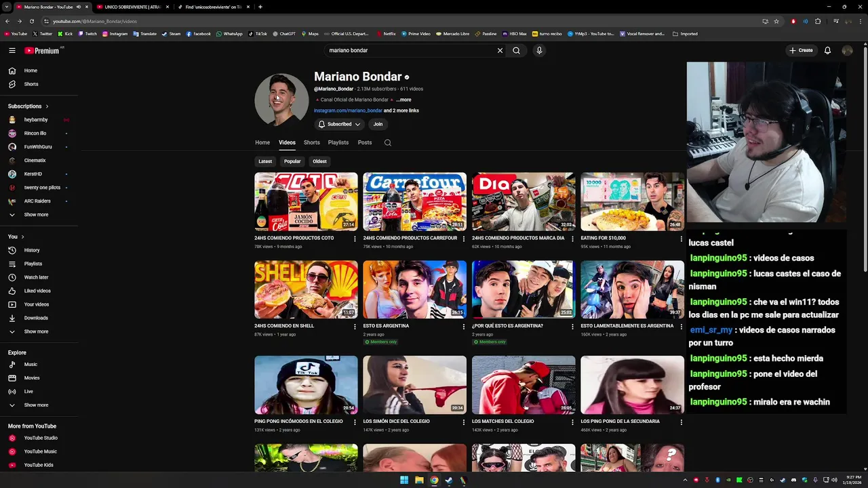Open Movies under Explore

point(31,378)
